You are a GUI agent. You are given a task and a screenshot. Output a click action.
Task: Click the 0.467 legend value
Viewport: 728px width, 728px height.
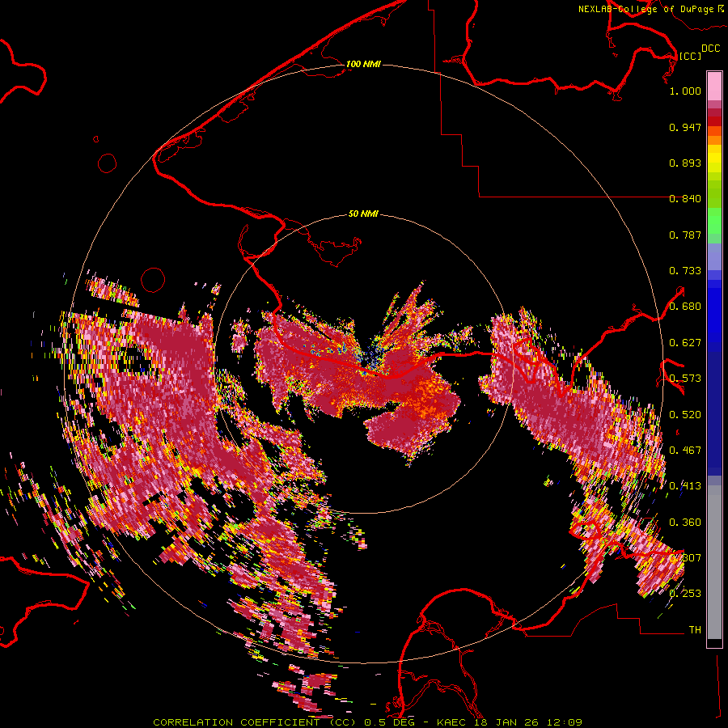(x=685, y=451)
